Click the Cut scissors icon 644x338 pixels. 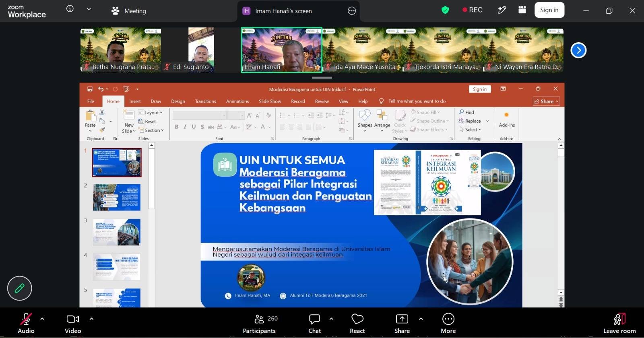pos(102,113)
